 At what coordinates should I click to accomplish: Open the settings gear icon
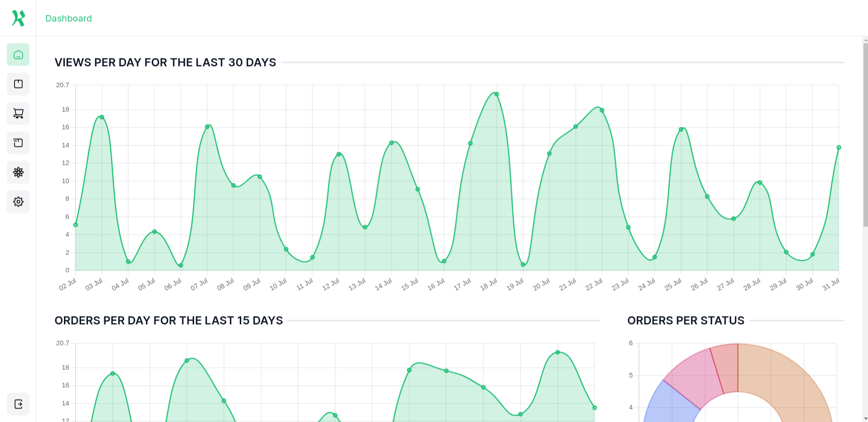point(18,202)
